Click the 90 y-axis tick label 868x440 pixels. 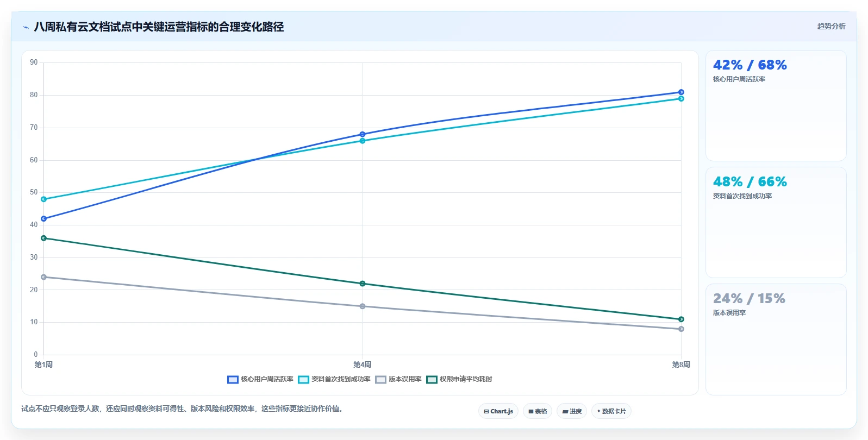(x=34, y=62)
